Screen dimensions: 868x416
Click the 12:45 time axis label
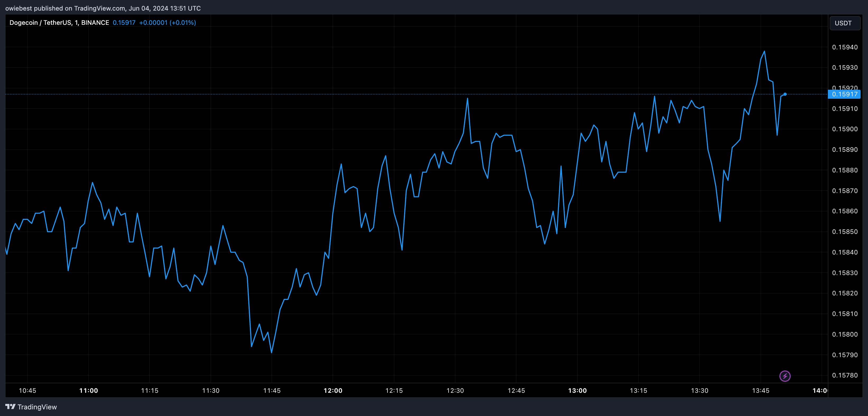coord(516,391)
